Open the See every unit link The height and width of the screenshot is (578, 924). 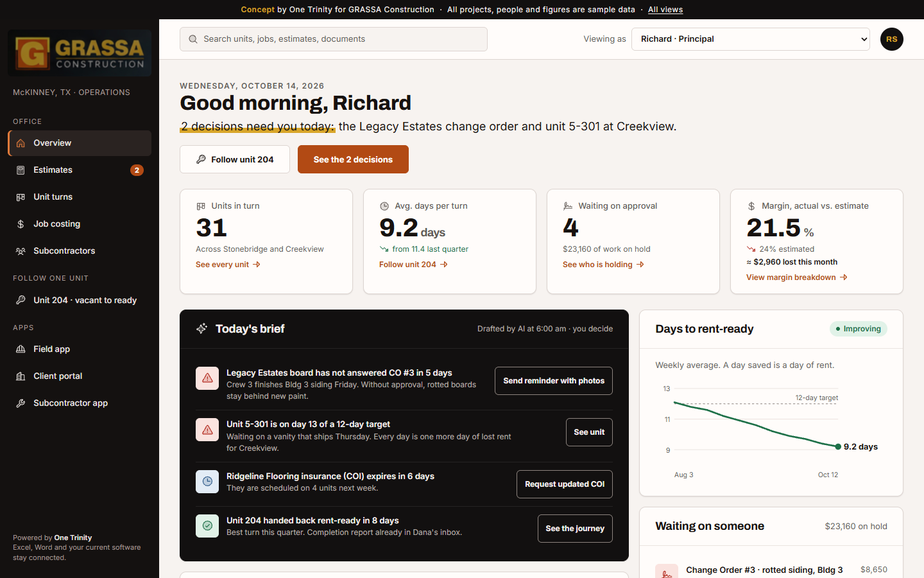click(228, 265)
